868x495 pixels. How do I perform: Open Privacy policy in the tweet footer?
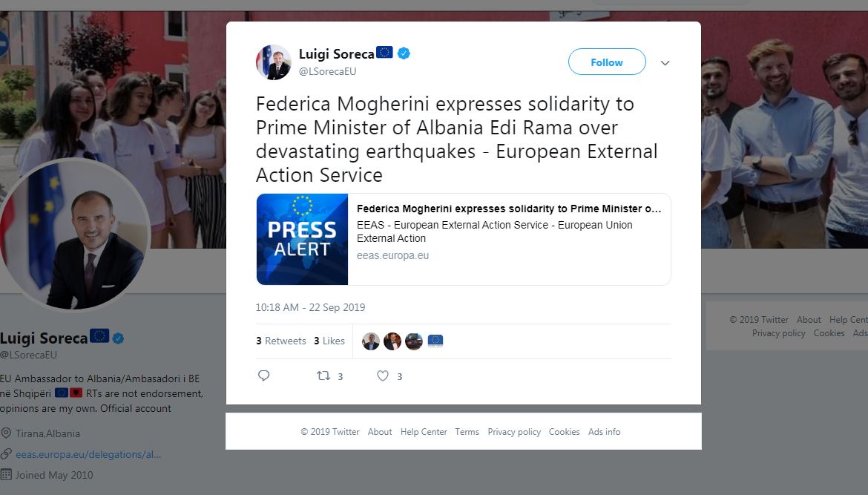[514, 432]
